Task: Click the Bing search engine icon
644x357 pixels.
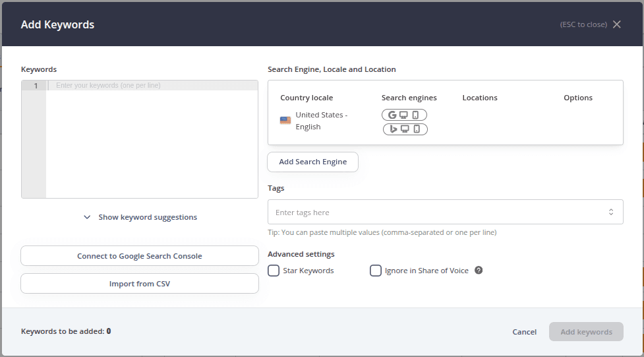Action: click(394, 129)
